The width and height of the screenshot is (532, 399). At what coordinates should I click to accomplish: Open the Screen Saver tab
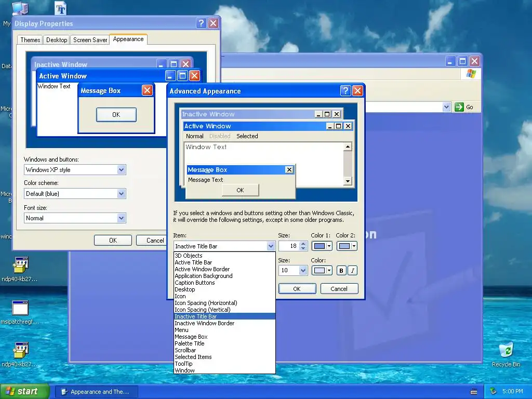pyautogui.click(x=90, y=40)
